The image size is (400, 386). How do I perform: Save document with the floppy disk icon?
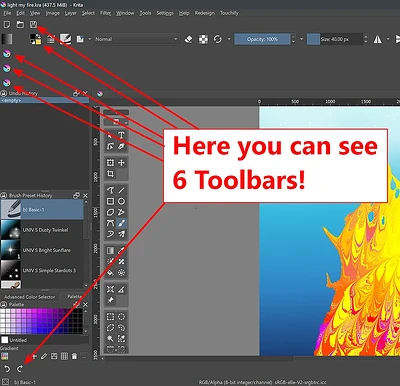[33, 24]
